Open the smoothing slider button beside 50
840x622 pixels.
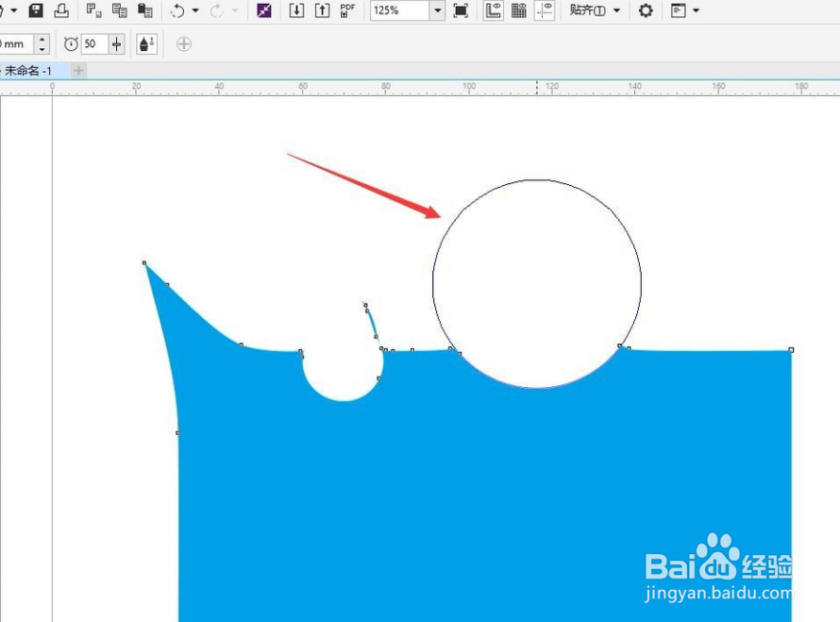(x=117, y=44)
